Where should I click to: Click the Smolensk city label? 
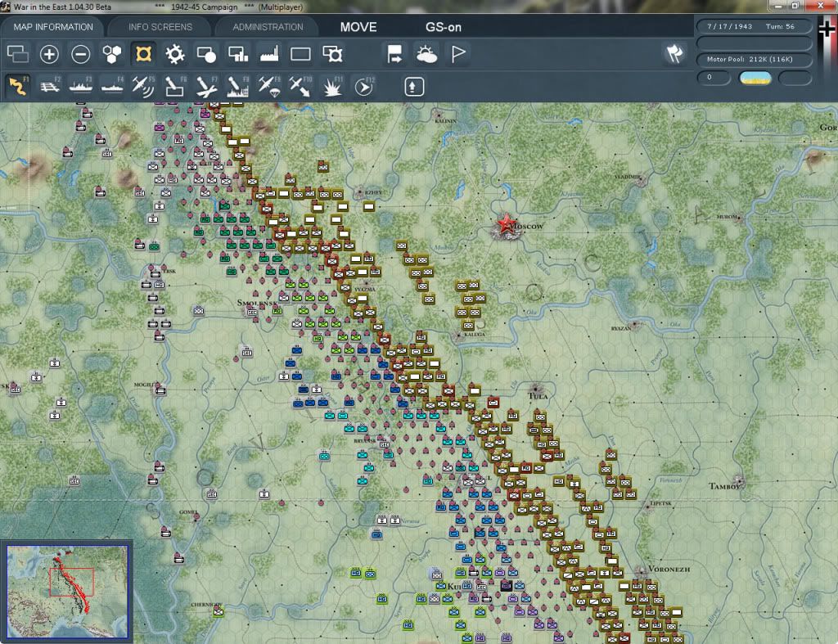256,303
